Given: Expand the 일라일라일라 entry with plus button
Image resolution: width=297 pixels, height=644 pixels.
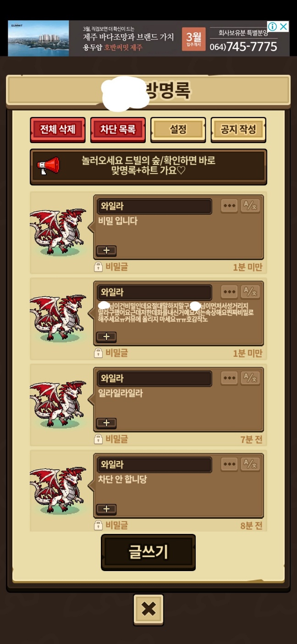Looking at the screenshot, I should tap(106, 423).
